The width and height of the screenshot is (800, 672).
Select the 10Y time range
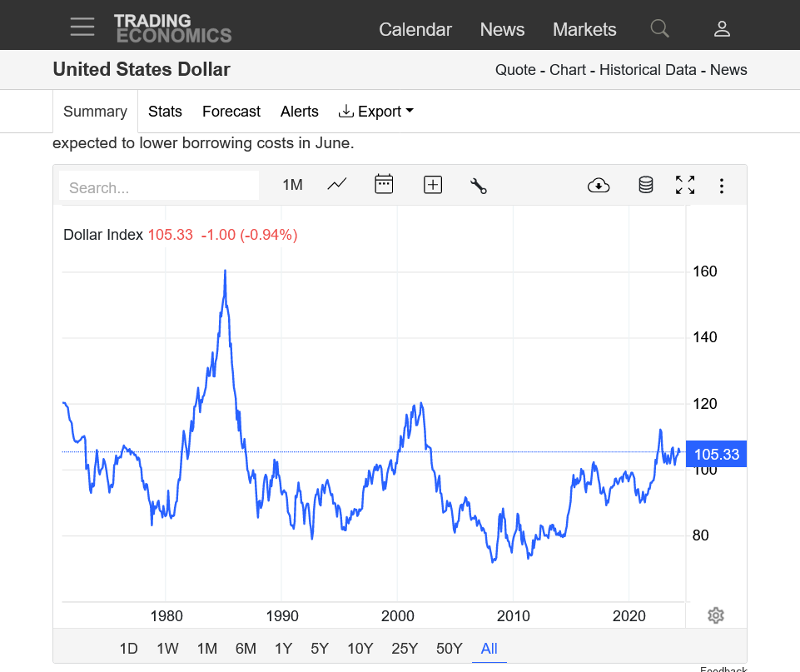coord(360,649)
